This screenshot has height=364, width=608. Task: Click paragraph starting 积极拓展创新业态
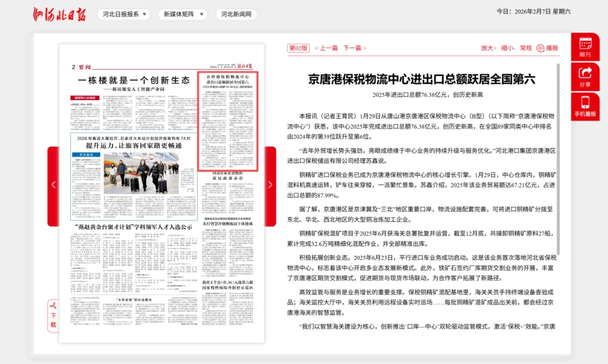point(422,268)
